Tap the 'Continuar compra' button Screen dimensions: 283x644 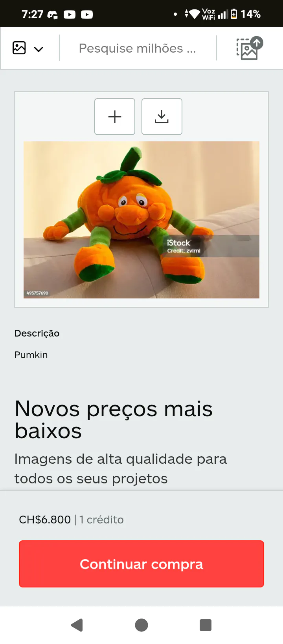(141, 564)
